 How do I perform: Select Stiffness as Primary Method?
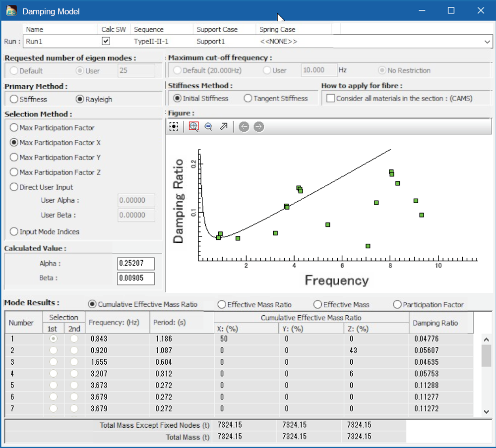(13, 99)
